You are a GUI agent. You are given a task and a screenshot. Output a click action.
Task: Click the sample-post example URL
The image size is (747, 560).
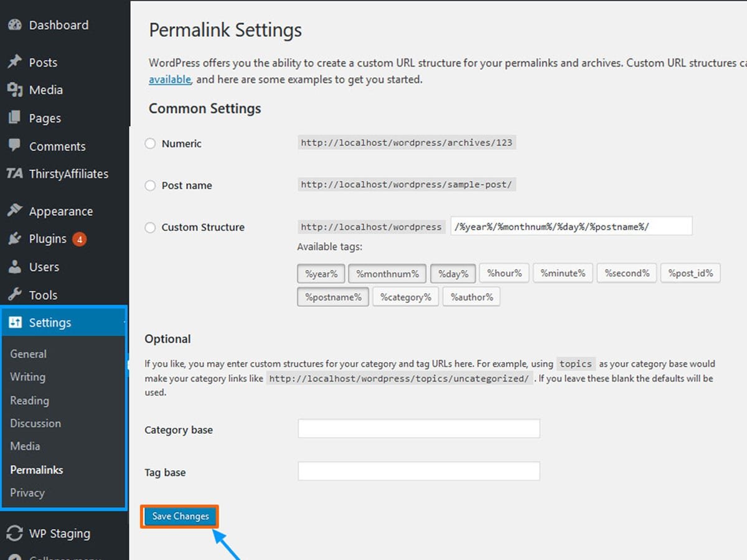tap(406, 185)
